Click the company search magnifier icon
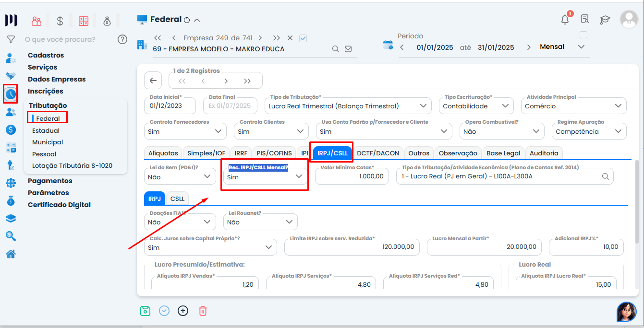The height and width of the screenshot is (328, 644). point(336,49)
